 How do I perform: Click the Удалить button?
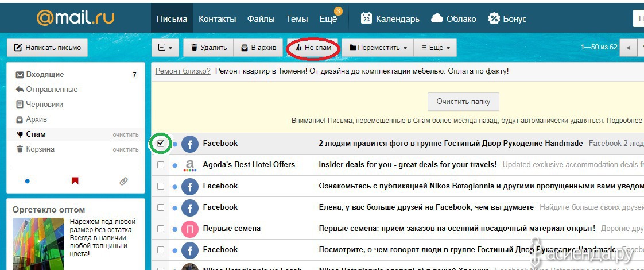(x=209, y=48)
